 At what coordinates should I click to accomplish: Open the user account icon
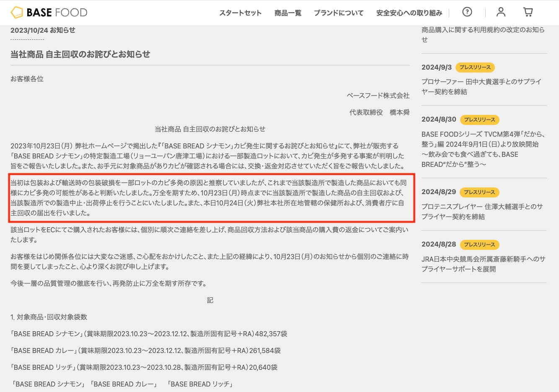501,12
